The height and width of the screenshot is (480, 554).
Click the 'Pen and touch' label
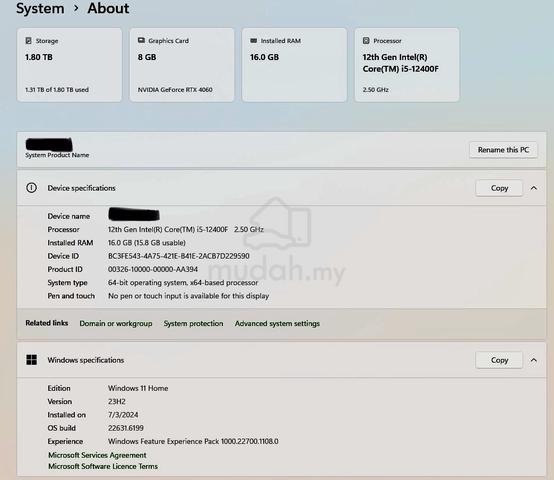pyautogui.click(x=71, y=296)
